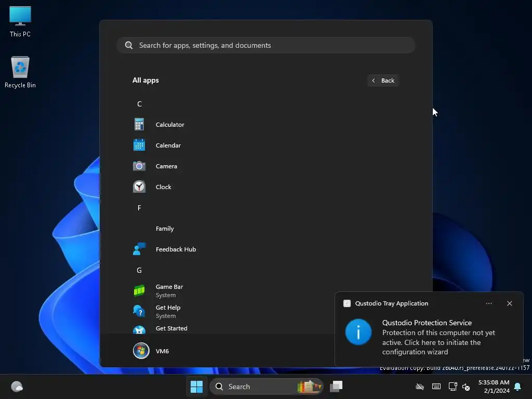Select the Feedback Hub label
This screenshot has height=399, width=532.
point(176,249)
